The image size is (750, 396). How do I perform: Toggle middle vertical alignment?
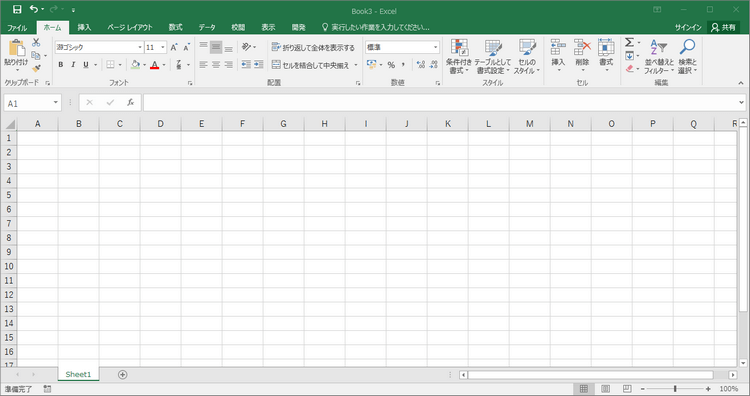pos(216,47)
